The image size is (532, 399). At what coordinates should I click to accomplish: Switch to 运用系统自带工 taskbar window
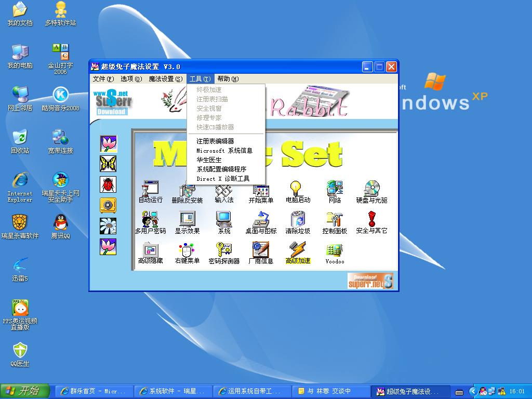pyautogui.click(x=252, y=391)
